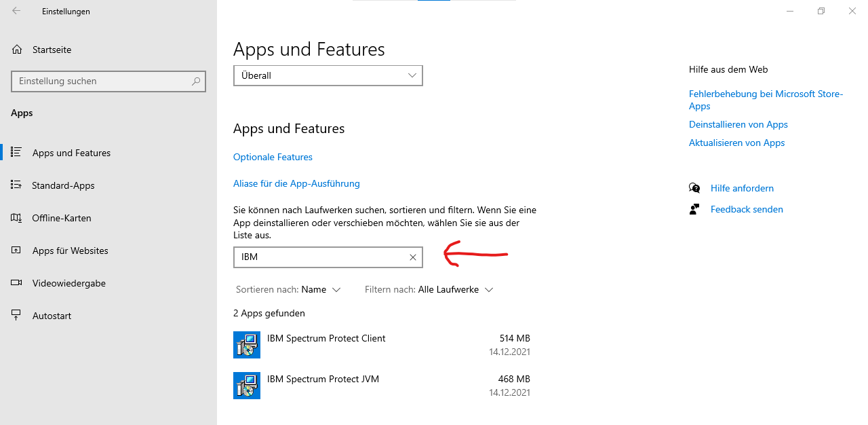This screenshot has height=425, width=868.
Task: Open Standard-Apps in the sidebar
Action: click(63, 185)
